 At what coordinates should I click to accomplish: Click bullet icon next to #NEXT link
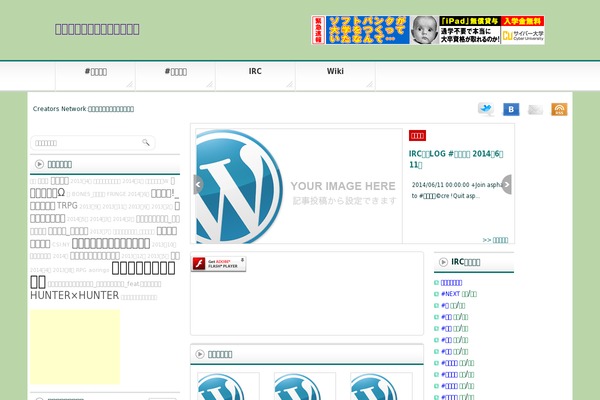click(x=436, y=294)
